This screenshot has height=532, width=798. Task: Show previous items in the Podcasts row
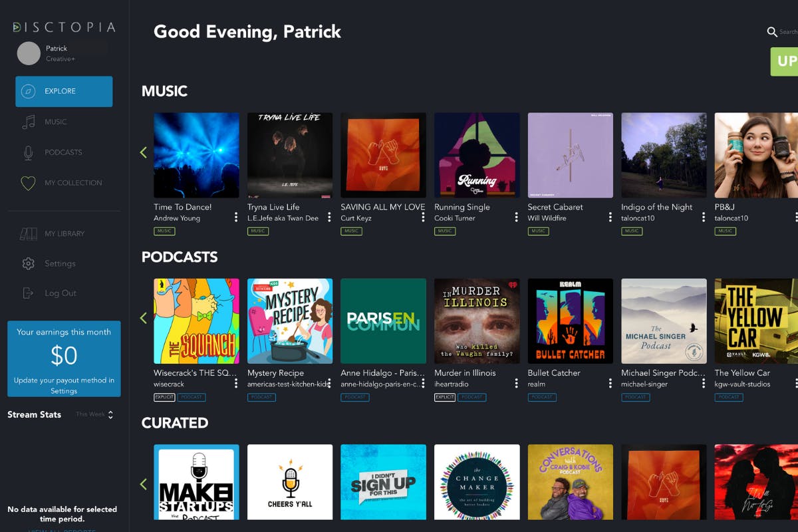(143, 319)
